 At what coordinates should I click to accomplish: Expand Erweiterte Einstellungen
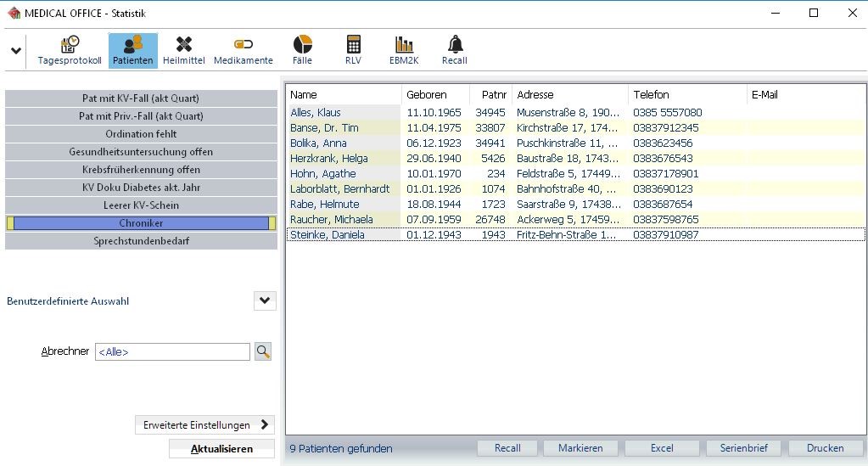(x=204, y=425)
